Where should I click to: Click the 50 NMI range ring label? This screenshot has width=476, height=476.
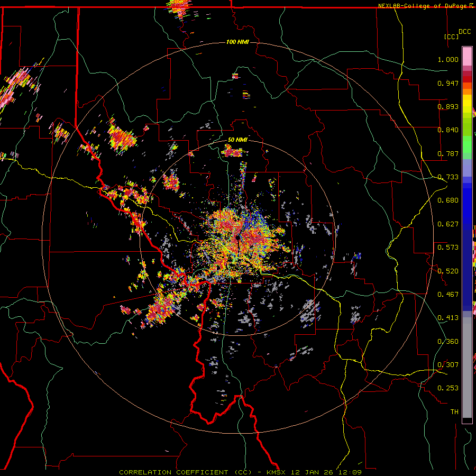point(237,140)
